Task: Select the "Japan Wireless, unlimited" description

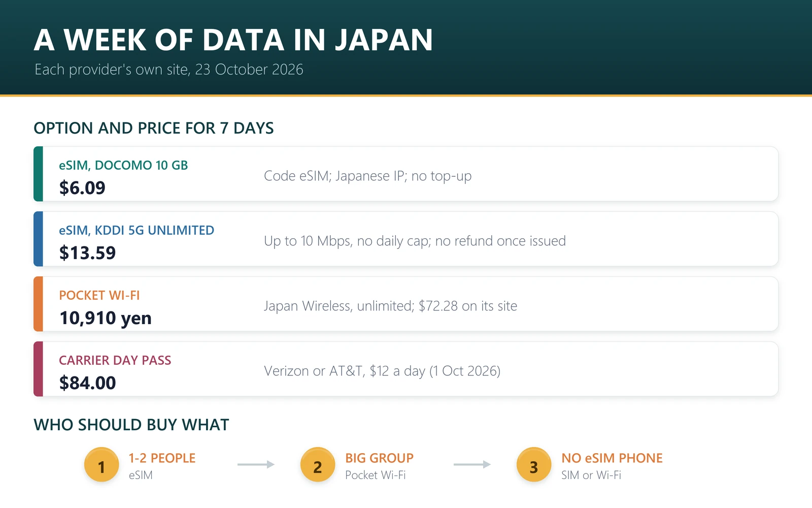Action: [x=339, y=306]
